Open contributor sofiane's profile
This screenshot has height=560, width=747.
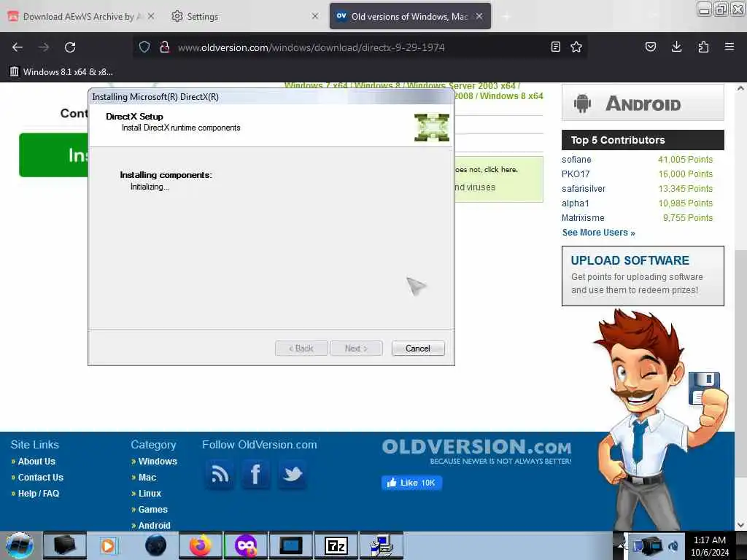[576, 160]
